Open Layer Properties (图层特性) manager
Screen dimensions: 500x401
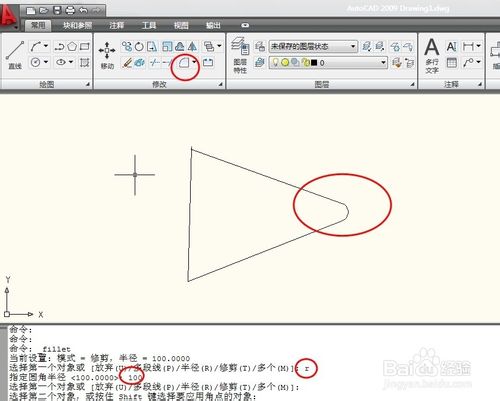point(240,55)
